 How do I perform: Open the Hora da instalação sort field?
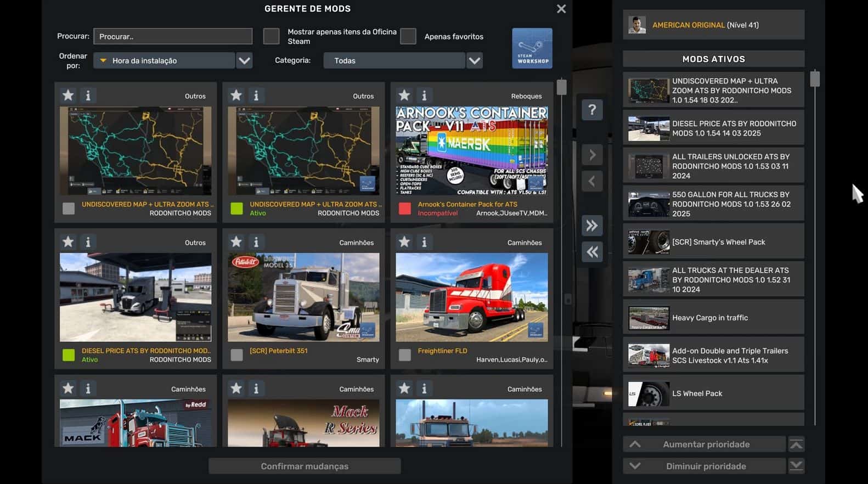pos(164,60)
